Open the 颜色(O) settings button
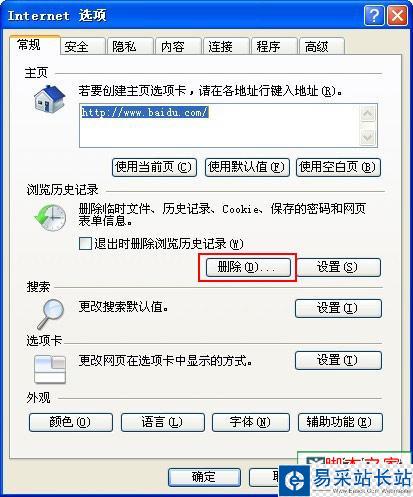 pyautogui.click(x=71, y=422)
